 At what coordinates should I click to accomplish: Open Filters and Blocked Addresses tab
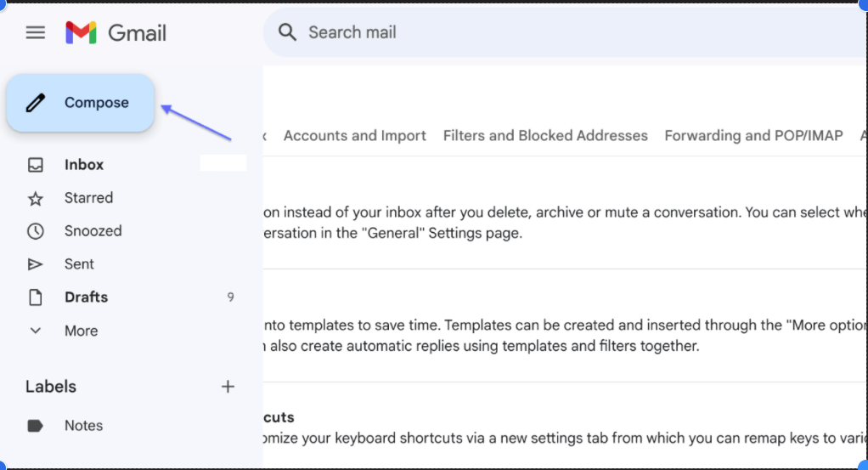coord(545,136)
